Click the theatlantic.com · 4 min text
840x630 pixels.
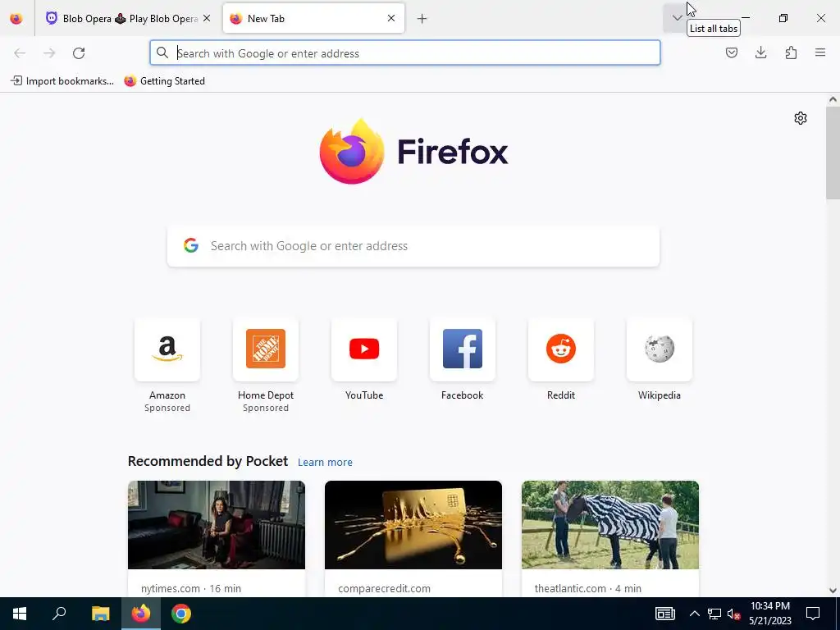point(587,588)
